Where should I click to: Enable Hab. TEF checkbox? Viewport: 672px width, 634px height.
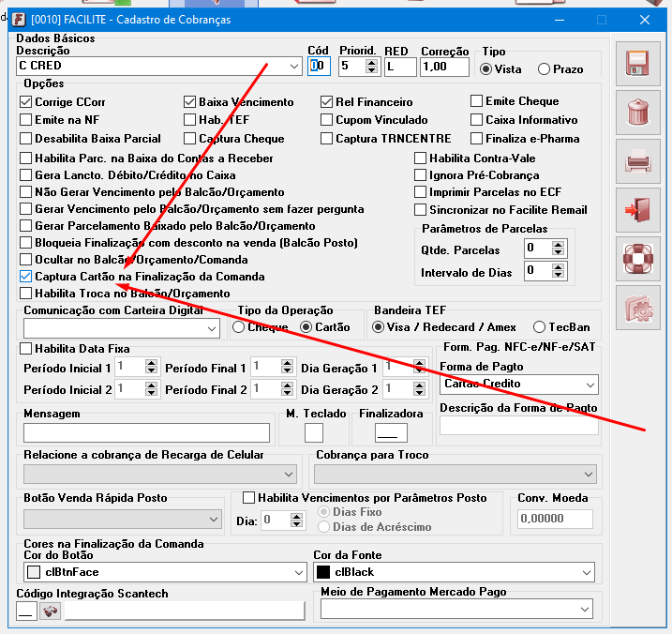tap(189, 120)
